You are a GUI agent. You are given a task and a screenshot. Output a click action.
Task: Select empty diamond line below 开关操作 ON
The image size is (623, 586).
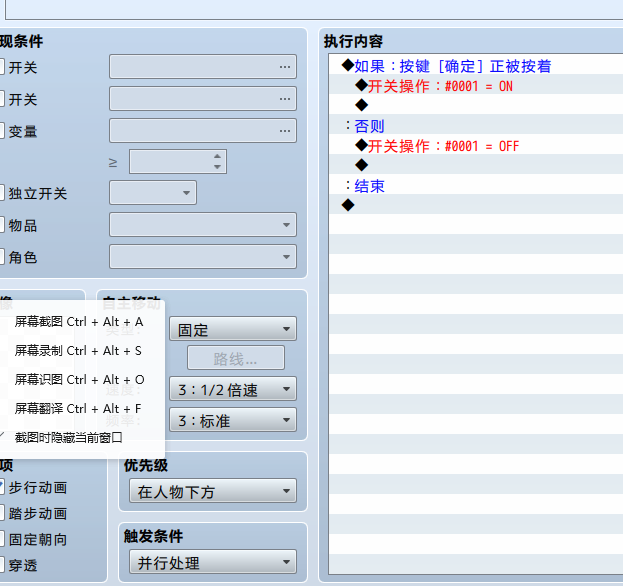476,105
